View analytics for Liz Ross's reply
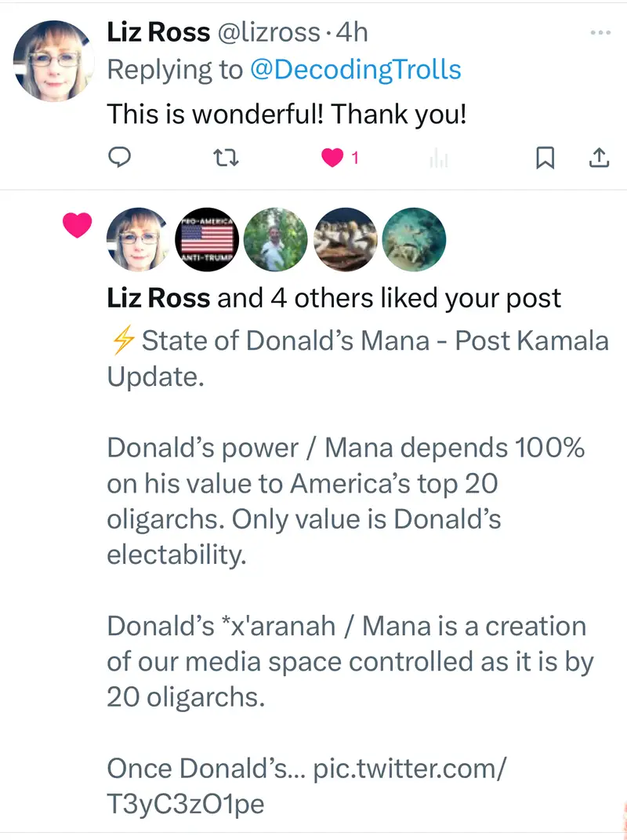 (x=439, y=159)
